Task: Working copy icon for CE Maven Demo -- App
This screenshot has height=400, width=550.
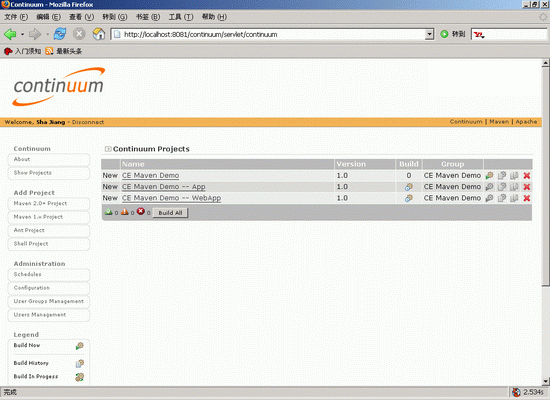Action: [x=514, y=187]
